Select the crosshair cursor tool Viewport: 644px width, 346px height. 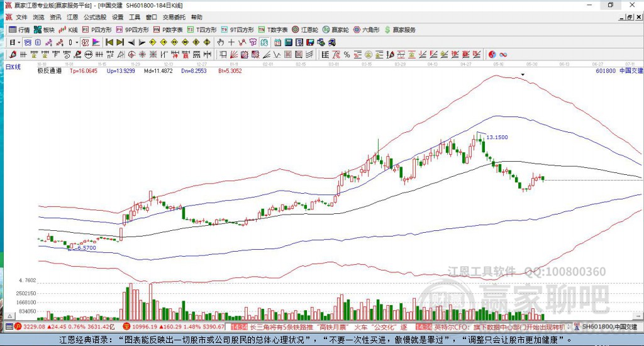tap(231, 42)
